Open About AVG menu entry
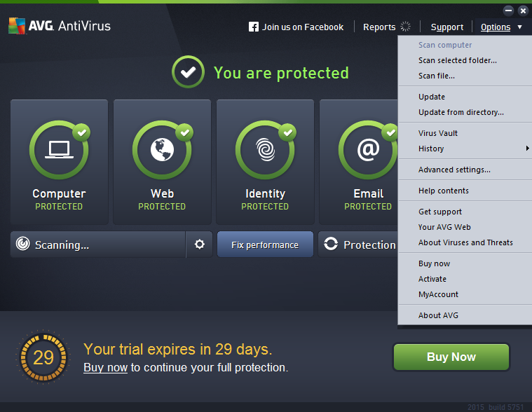 465,315
